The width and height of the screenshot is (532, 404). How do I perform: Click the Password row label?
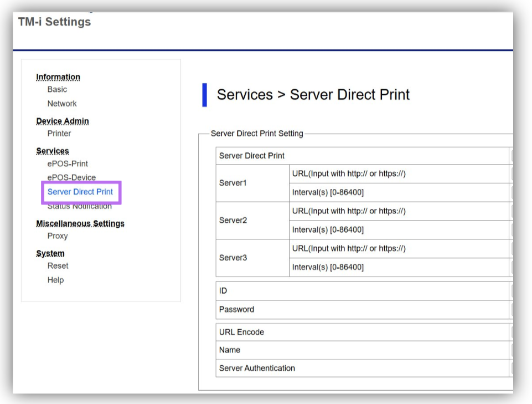[236, 310]
